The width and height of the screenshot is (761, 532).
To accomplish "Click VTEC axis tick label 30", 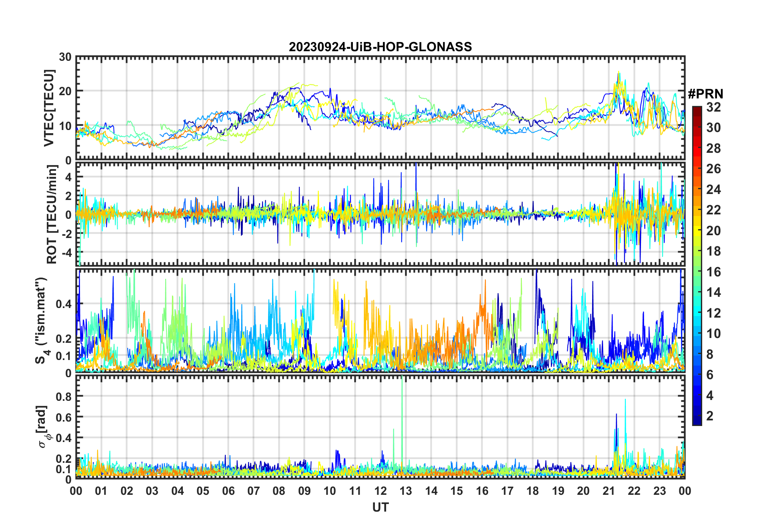I will point(65,57).
